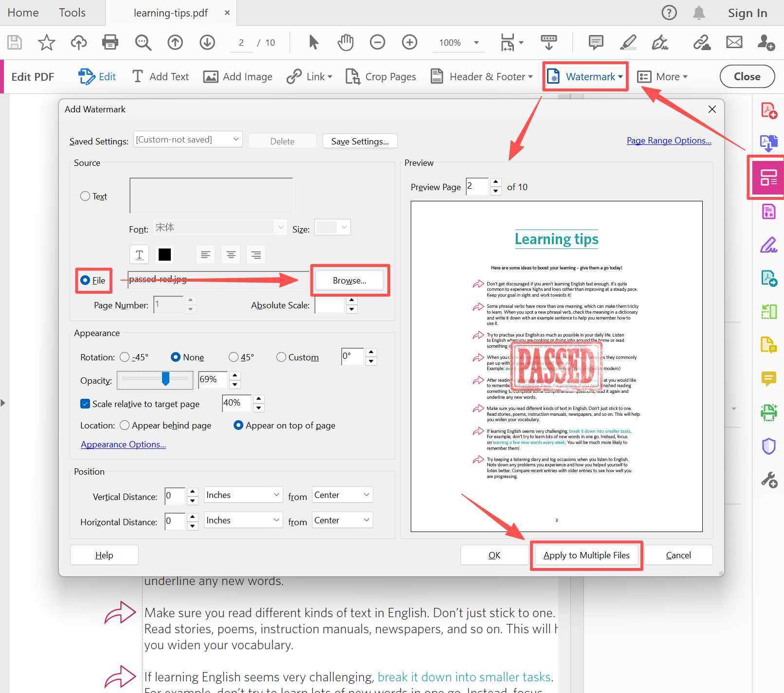Viewport: 784px width, 693px height.
Task: Switch to the Tools tab
Action: pyautogui.click(x=72, y=13)
